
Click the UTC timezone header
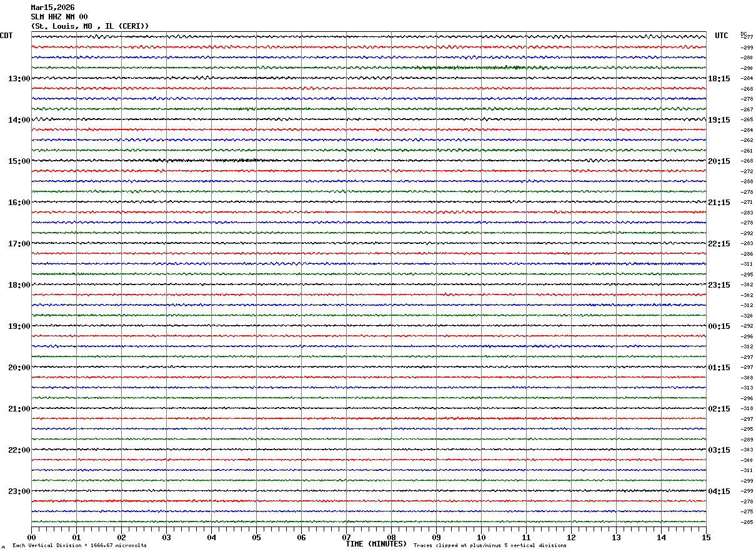click(722, 36)
